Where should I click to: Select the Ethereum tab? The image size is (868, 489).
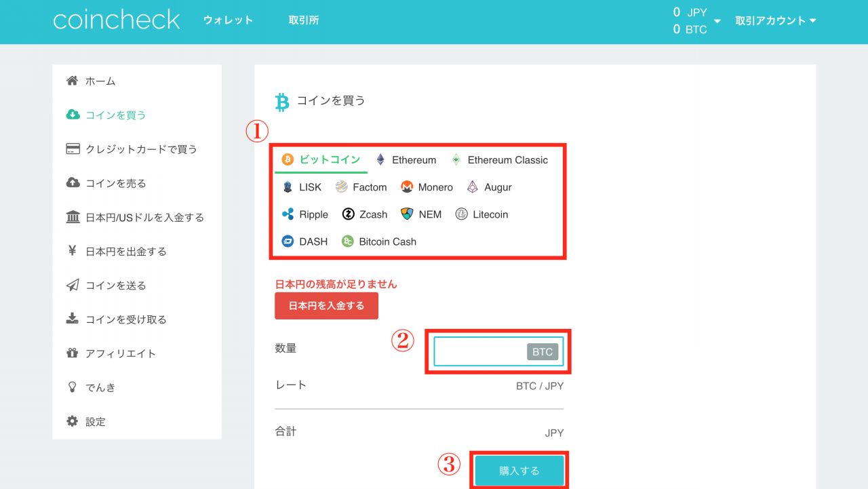click(x=414, y=160)
